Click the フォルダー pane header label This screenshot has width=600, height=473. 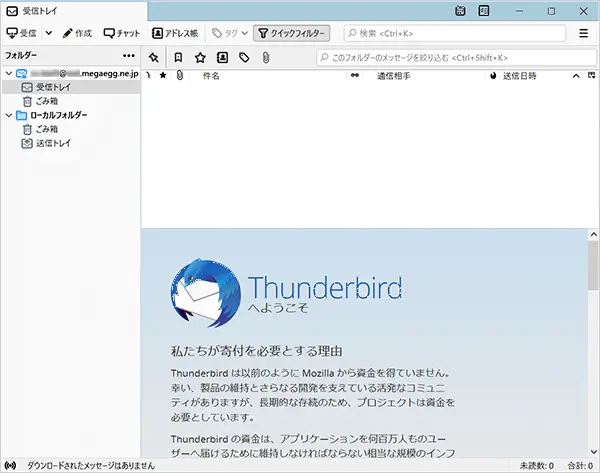(21, 55)
